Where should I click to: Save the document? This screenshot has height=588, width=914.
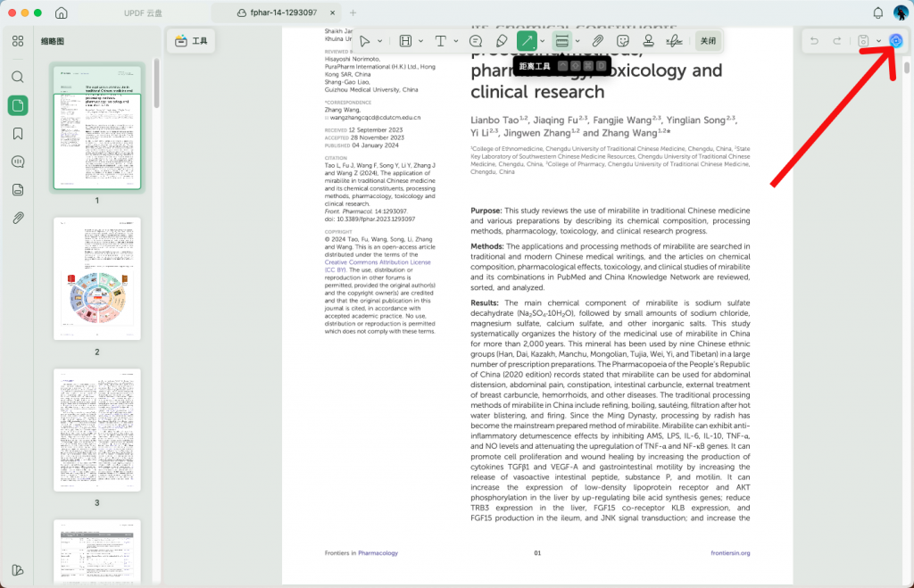point(863,41)
